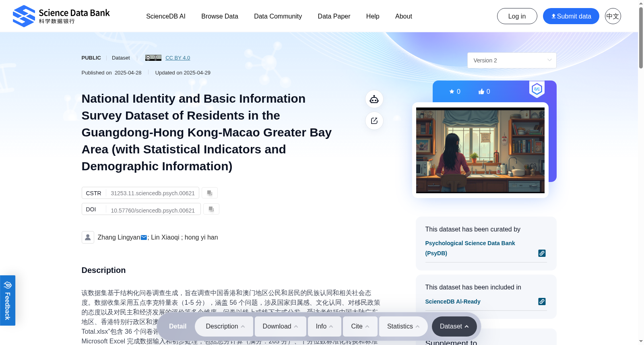Switch language to Chinese (中文)

[x=613, y=16]
